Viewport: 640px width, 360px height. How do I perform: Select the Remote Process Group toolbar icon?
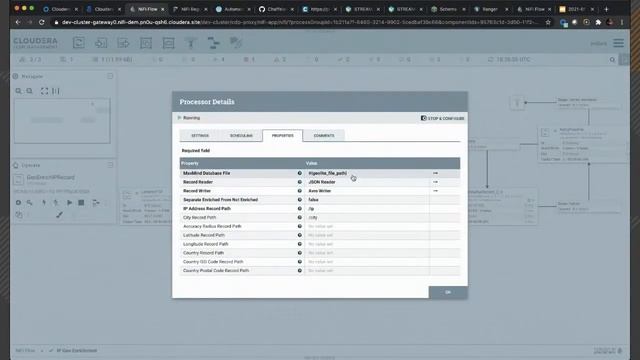tap(168, 43)
